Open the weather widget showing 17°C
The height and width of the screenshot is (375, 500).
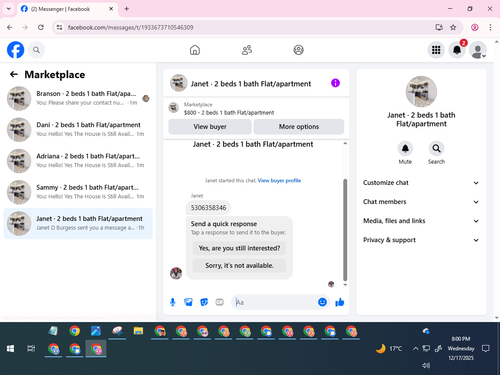(389, 349)
